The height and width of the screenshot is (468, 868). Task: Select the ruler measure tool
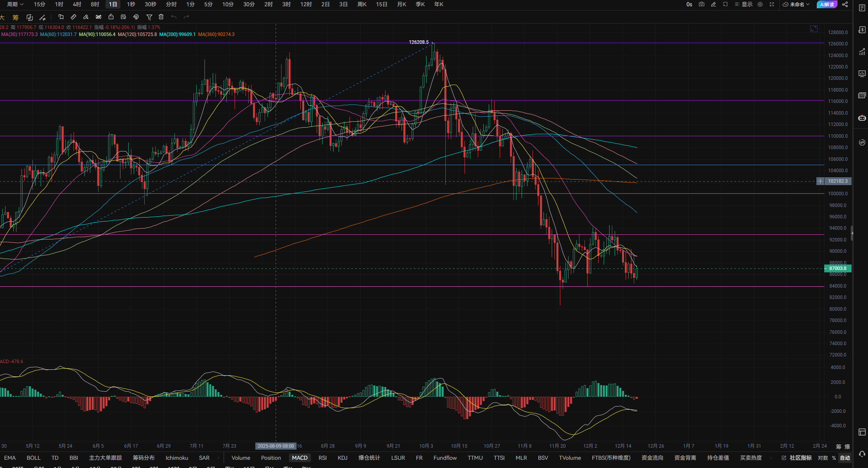click(73, 17)
